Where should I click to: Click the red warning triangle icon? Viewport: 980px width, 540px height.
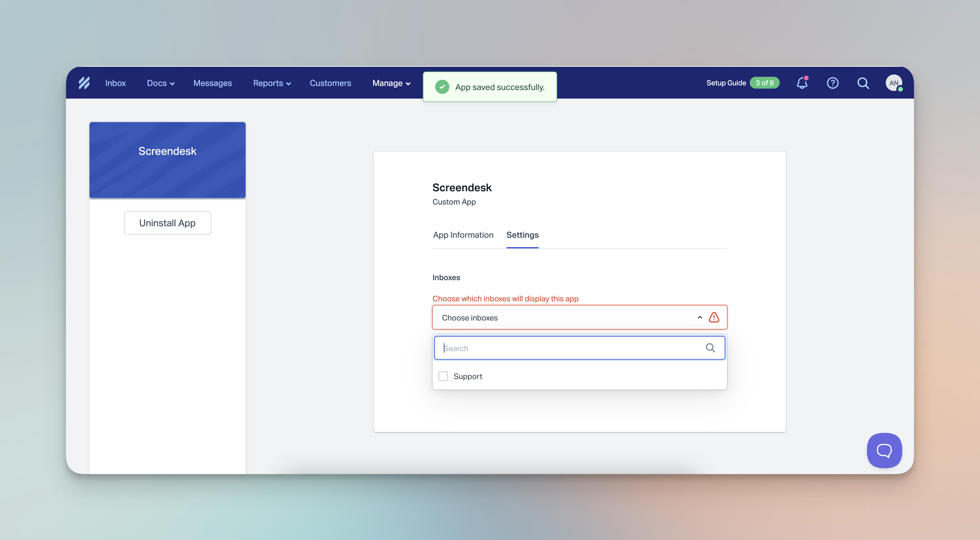[x=714, y=318]
